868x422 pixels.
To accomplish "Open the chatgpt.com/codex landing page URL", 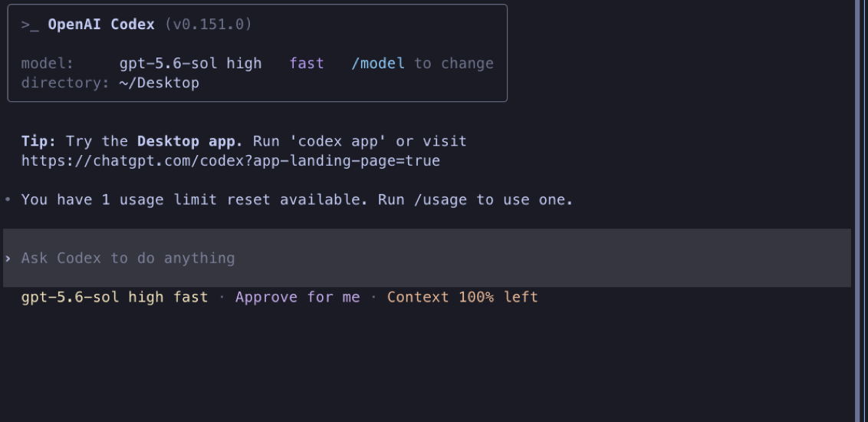I will (230, 161).
